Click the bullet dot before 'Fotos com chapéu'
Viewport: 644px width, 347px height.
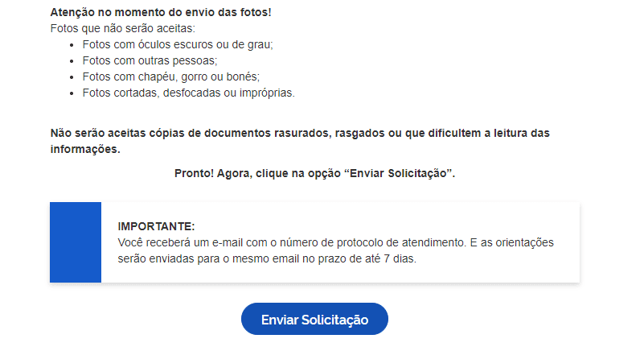[x=73, y=77]
